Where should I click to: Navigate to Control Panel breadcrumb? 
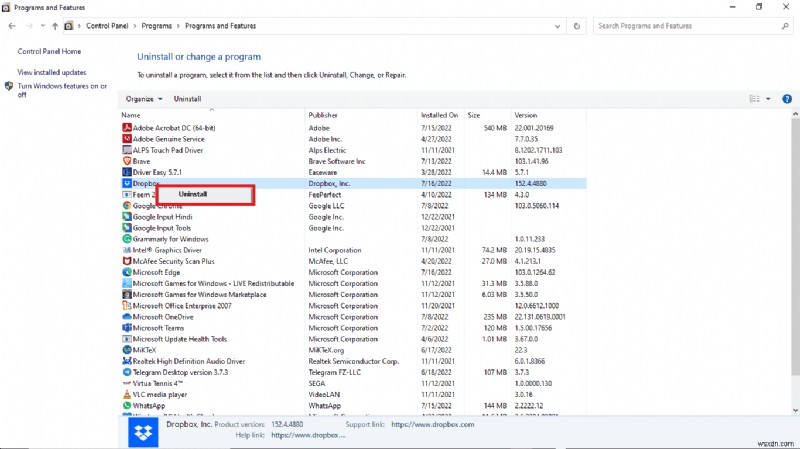[107, 26]
